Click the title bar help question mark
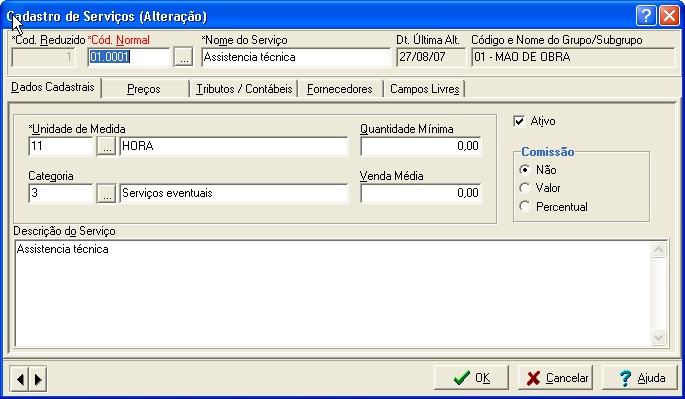The height and width of the screenshot is (399, 685). tap(646, 16)
